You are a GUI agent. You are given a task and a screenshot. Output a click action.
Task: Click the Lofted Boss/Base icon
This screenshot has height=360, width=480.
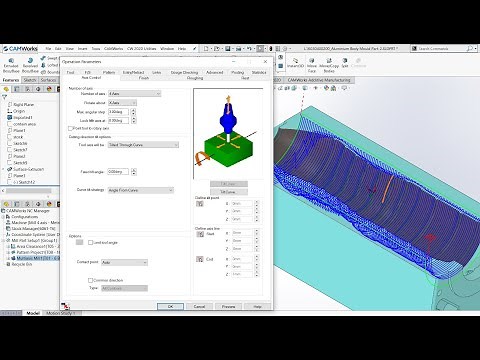(43, 65)
